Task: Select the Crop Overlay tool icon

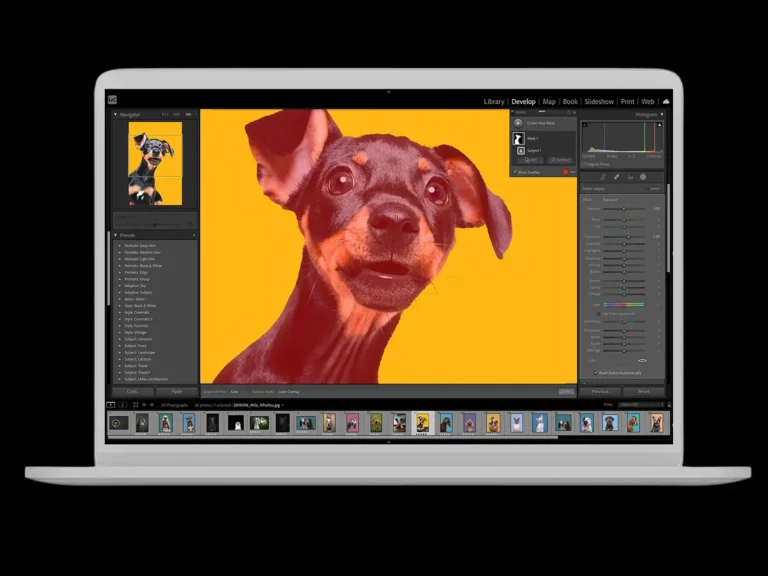Action: pos(603,177)
